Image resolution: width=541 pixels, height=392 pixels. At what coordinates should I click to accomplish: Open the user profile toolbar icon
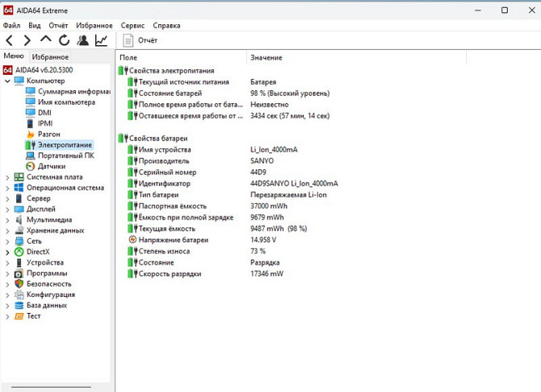coord(82,40)
